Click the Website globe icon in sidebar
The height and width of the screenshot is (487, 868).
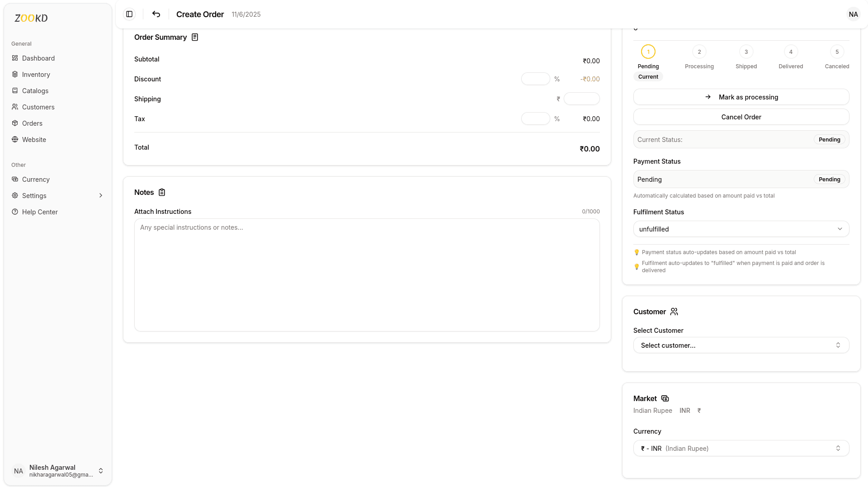pyautogui.click(x=14, y=139)
